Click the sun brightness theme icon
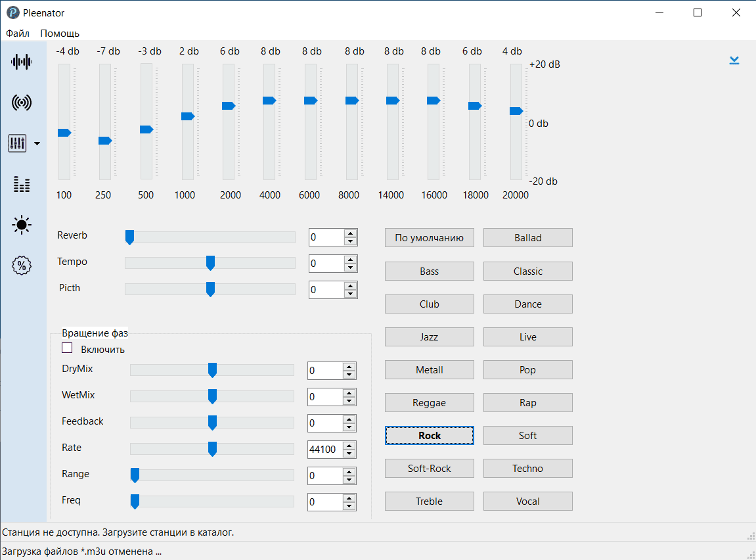The height and width of the screenshot is (560, 756). point(22,225)
